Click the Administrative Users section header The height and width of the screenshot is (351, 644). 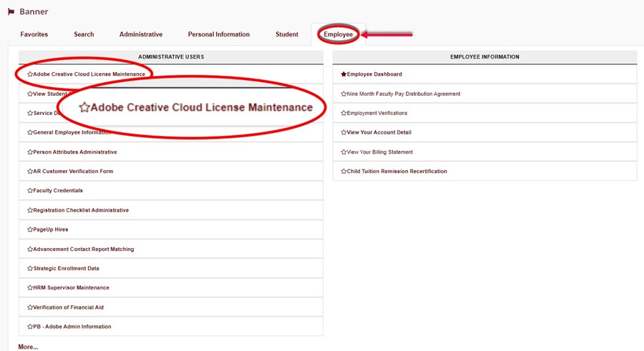pyautogui.click(x=171, y=57)
